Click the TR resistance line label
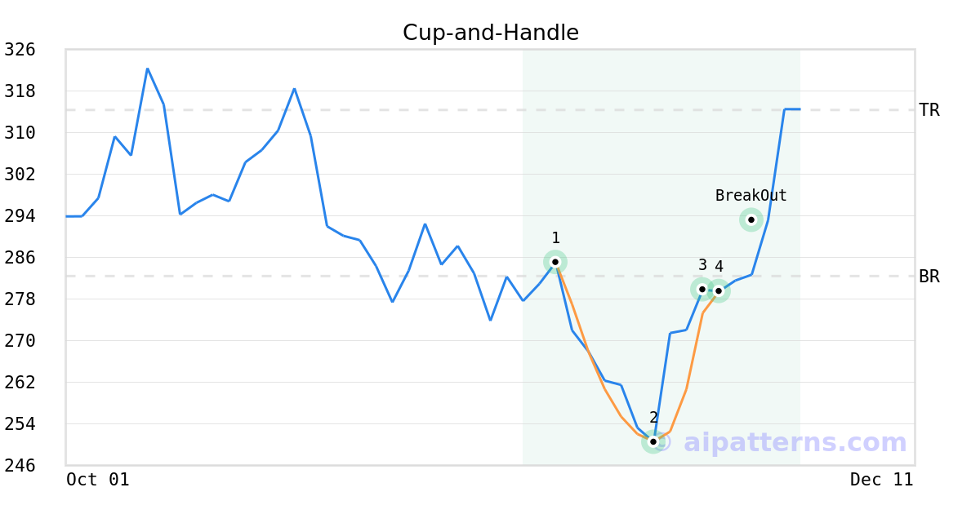This screenshot has height=514, width=980. pos(929,110)
